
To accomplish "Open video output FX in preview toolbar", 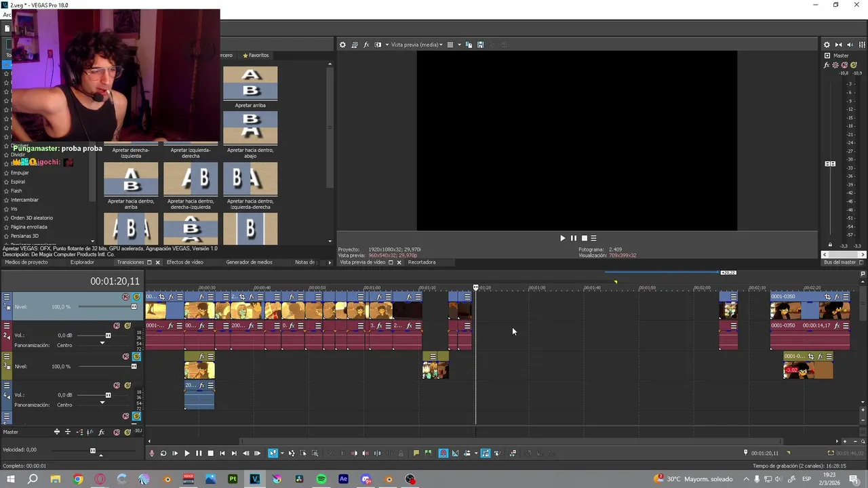I will pyautogui.click(x=366, y=45).
